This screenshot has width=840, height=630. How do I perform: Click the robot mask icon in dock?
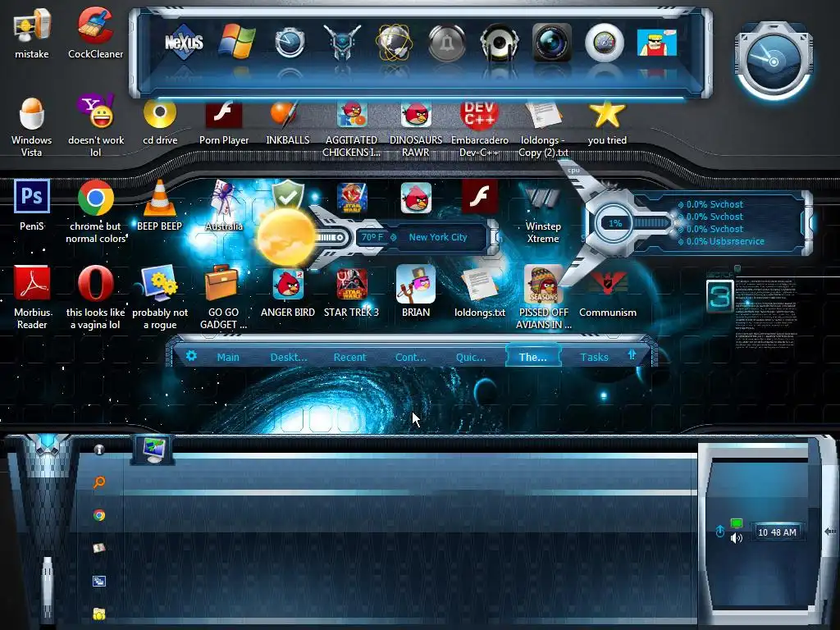tap(342, 42)
